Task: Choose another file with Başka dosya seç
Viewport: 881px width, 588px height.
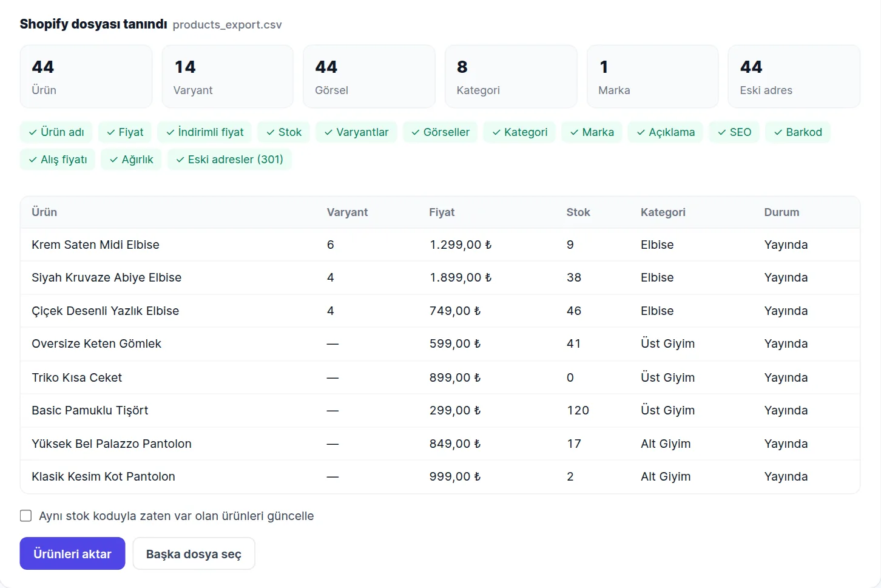Action: (x=194, y=553)
